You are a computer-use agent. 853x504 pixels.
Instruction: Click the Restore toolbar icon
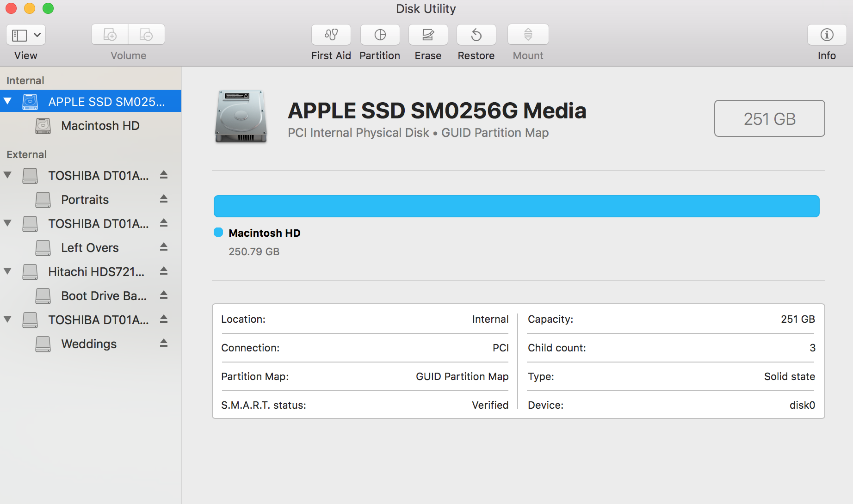click(x=476, y=35)
